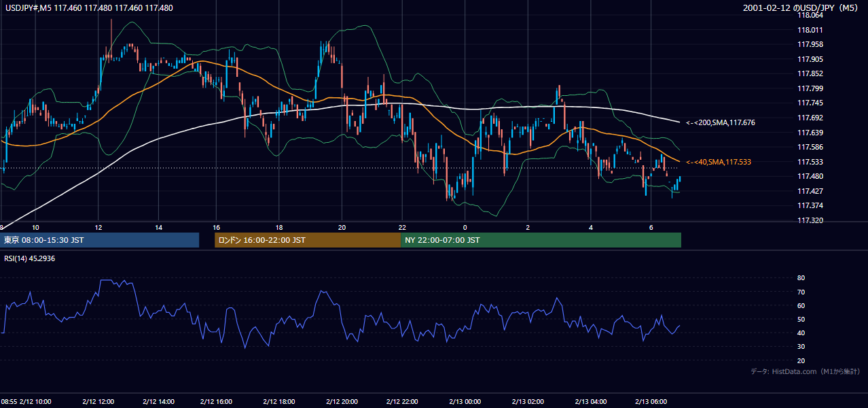Viewport: 868px width, 408px height.
Task: Click the 2/13 02:00 bottom time label
Action: coord(528,401)
